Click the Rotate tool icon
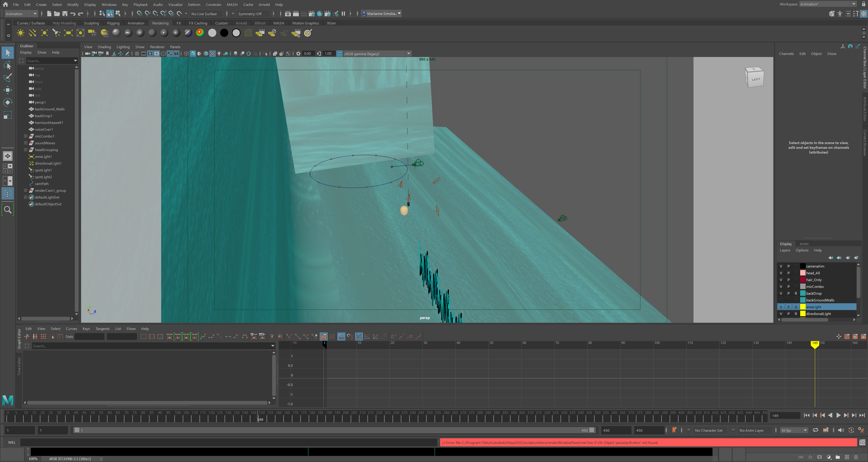Screen dimensions: 868x462 click(x=7, y=102)
